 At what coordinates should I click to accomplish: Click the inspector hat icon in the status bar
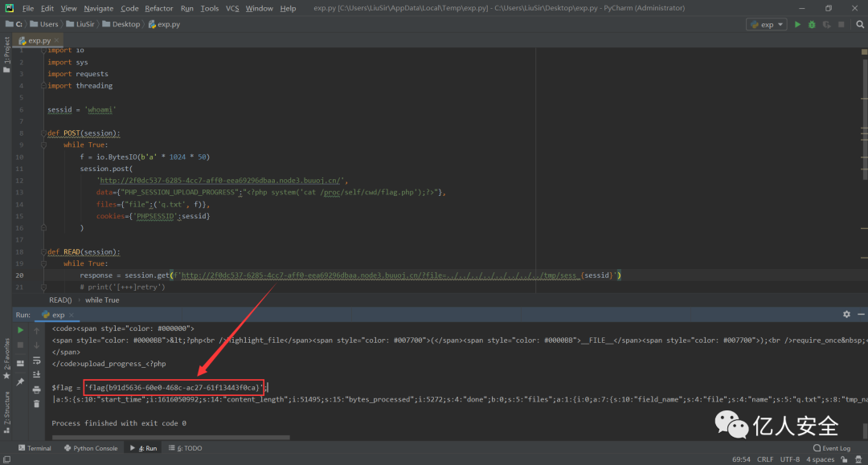[x=858, y=459]
